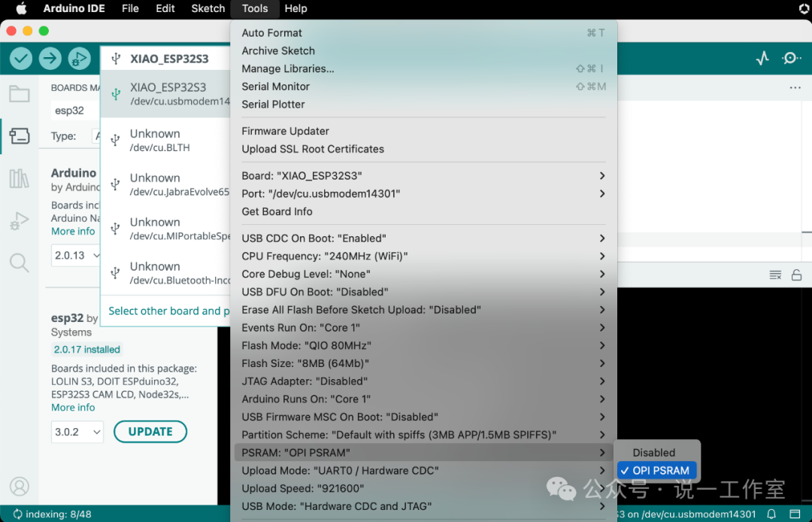Open the Sketchbook folder sidebar icon
This screenshot has height=522, width=812.
tap(19, 94)
